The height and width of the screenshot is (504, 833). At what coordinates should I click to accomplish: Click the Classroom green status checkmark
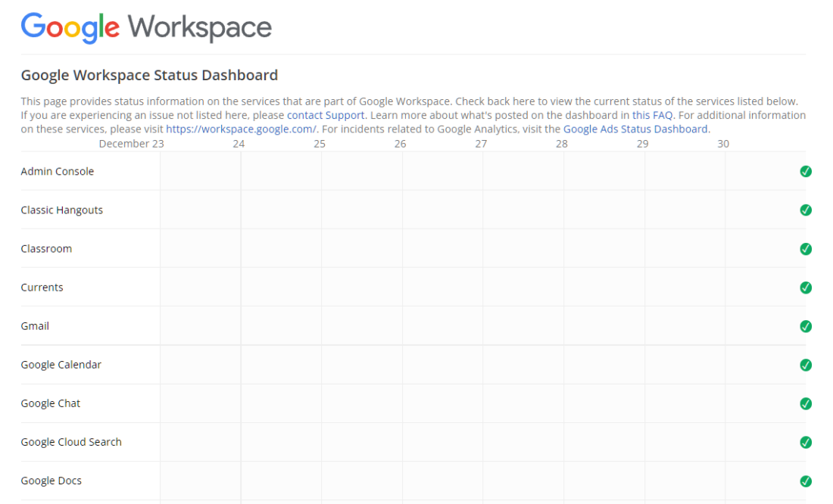point(806,249)
